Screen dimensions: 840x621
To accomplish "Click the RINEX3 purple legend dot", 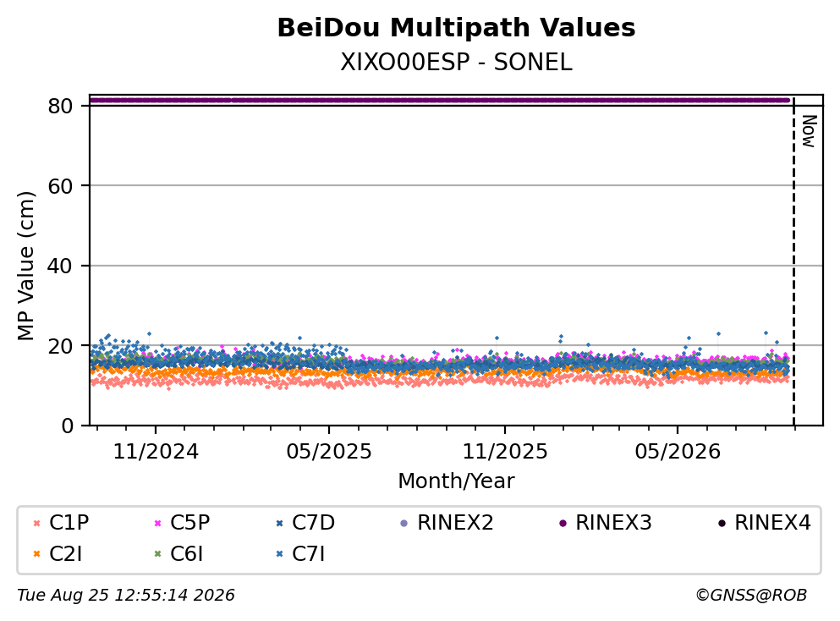I will [563, 524].
